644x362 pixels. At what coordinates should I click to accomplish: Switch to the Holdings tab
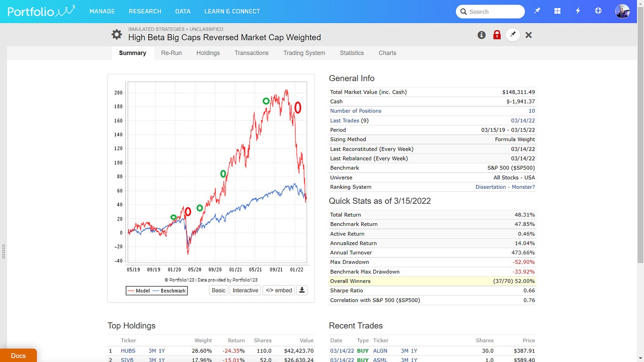tap(208, 53)
